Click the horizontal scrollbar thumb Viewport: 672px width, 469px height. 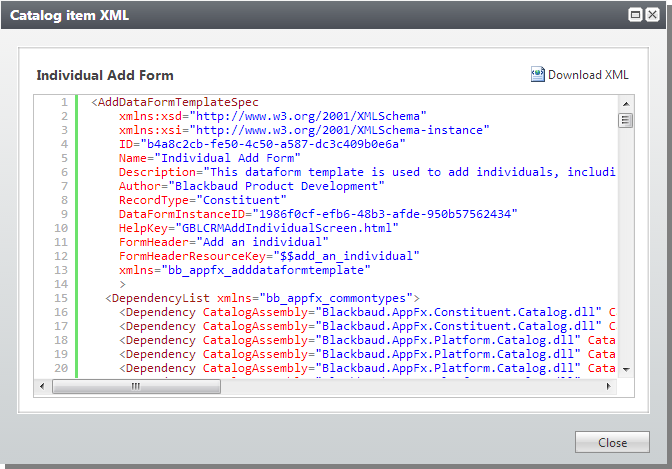click(136, 386)
